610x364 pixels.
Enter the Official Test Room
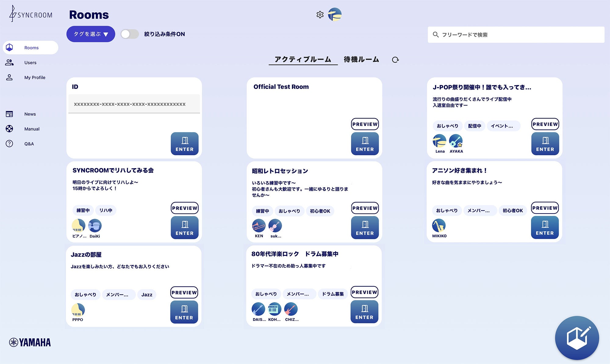point(364,144)
